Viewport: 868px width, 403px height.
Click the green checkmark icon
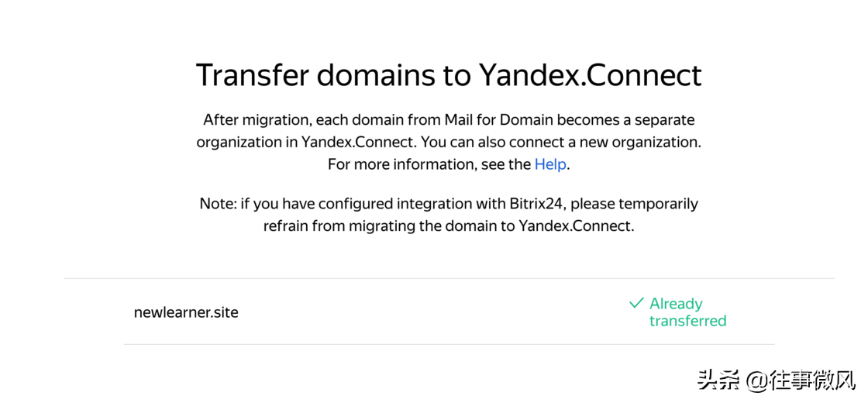click(x=637, y=303)
